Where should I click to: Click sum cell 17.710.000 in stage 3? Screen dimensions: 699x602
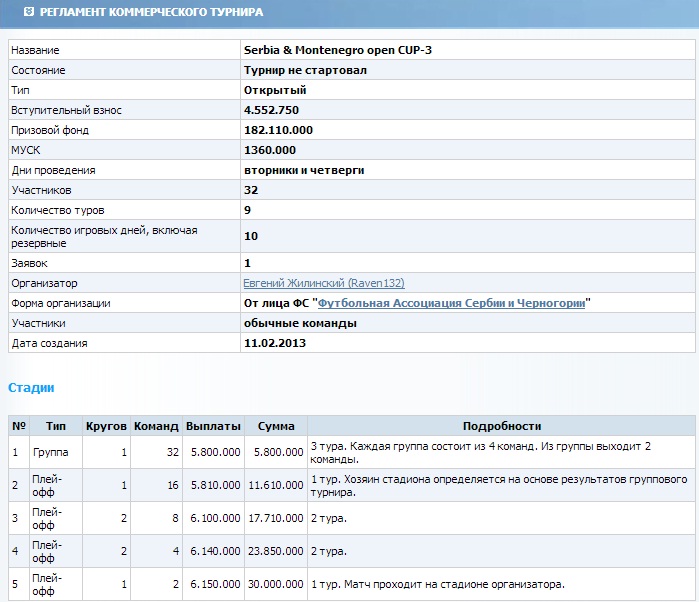click(x=276, y=518)
